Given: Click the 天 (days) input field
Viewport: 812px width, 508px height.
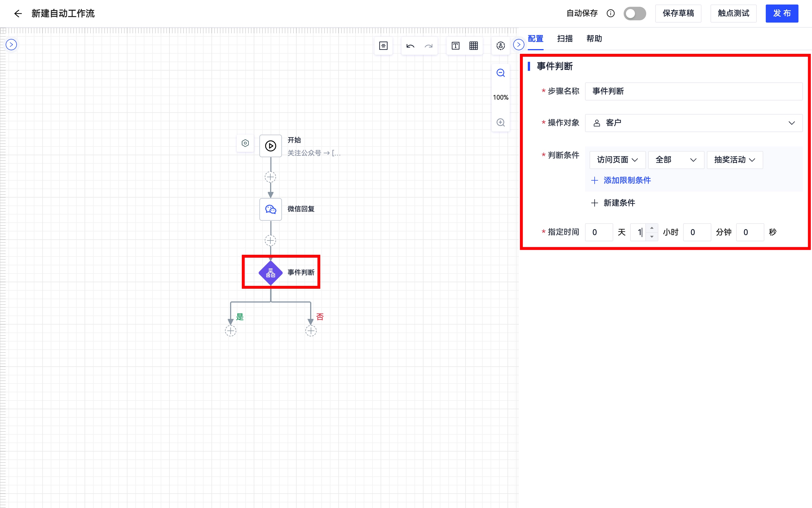Looking at the screenshot, I should [x=599, y=232].
